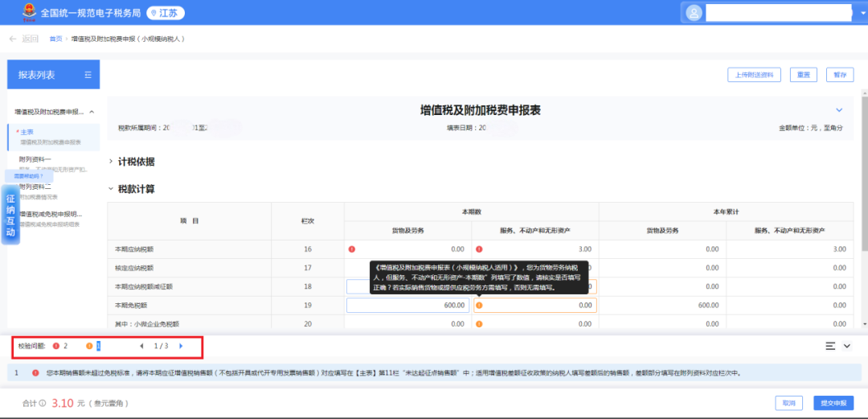This screenshot has height=419, width=868.
Task: Collapse the 增值税及附加税费申报 tree group
Action: [x=92, y=112]
